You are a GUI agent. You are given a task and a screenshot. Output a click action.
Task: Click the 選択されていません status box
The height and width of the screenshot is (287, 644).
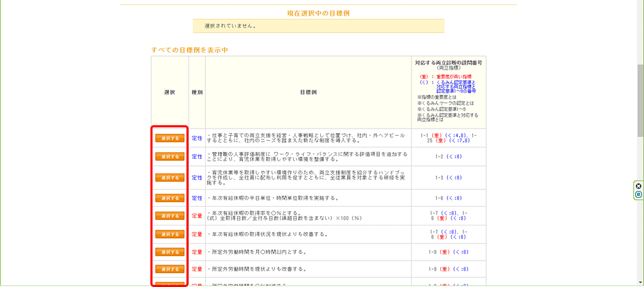[x=318, y=26]
